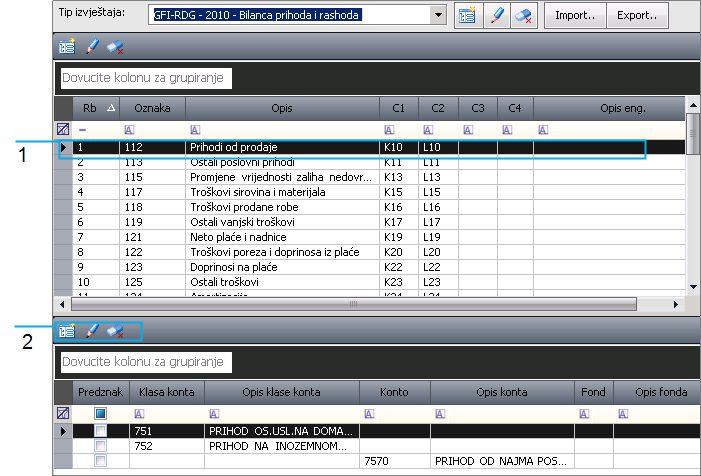Click filter condition icon under Opis klase konta
The image size is (701, 476).
[214, 414]
